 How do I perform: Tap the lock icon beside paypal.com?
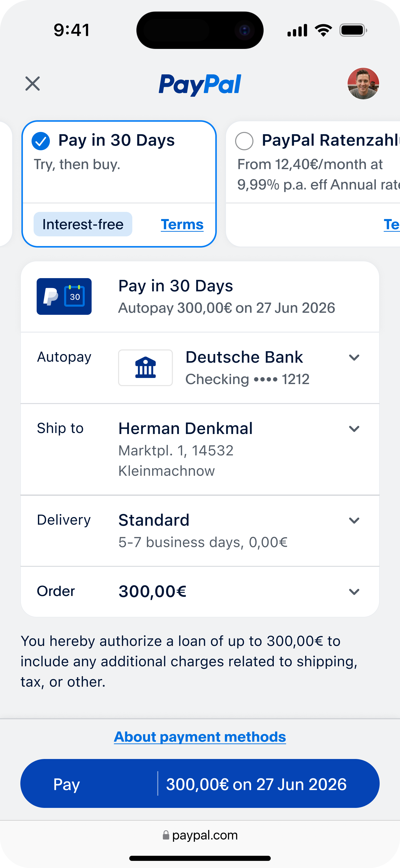166,835
